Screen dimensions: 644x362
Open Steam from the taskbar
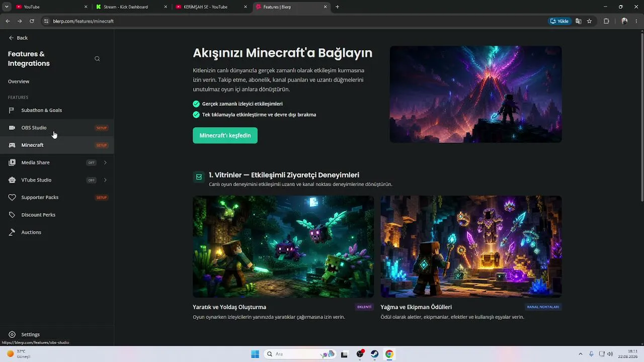click(x=375, y=354)
